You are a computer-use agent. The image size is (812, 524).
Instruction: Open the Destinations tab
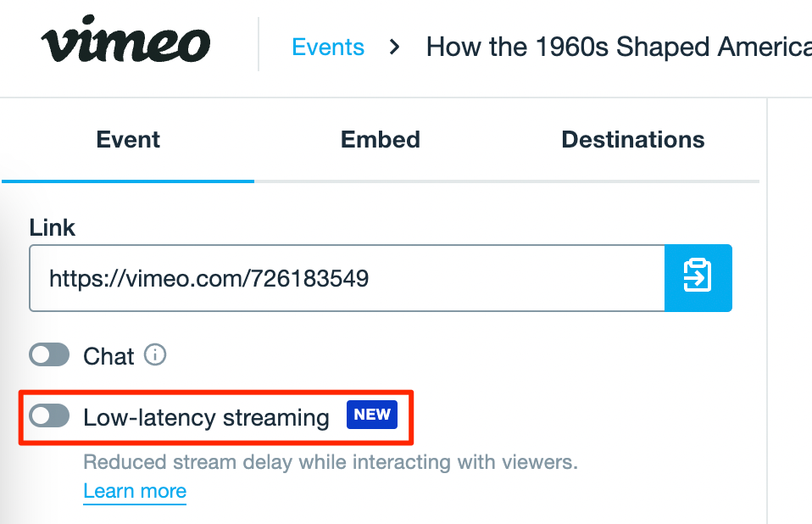point(632,139)
